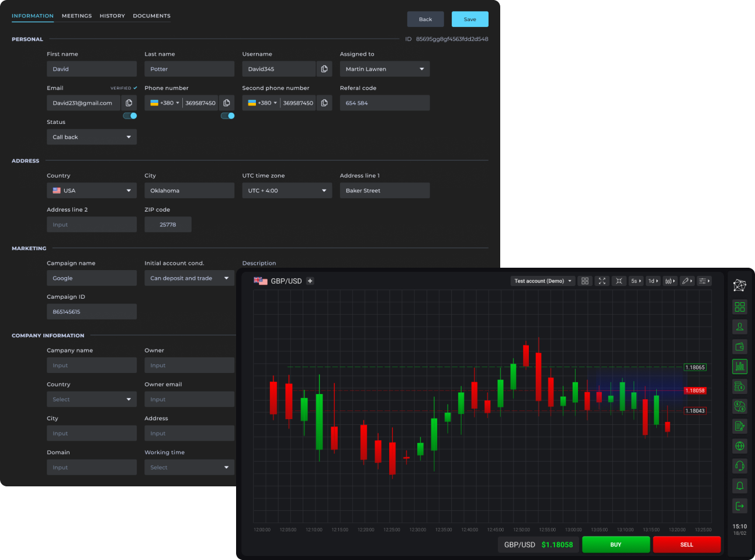Click plus icon next to GBP/USD
The image size is (755, 560).
click(x=310, y=281)
